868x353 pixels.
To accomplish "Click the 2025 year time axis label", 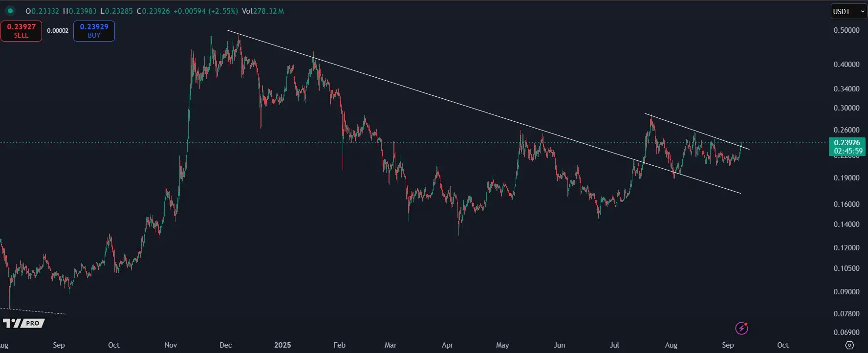I will pos(282,345).
